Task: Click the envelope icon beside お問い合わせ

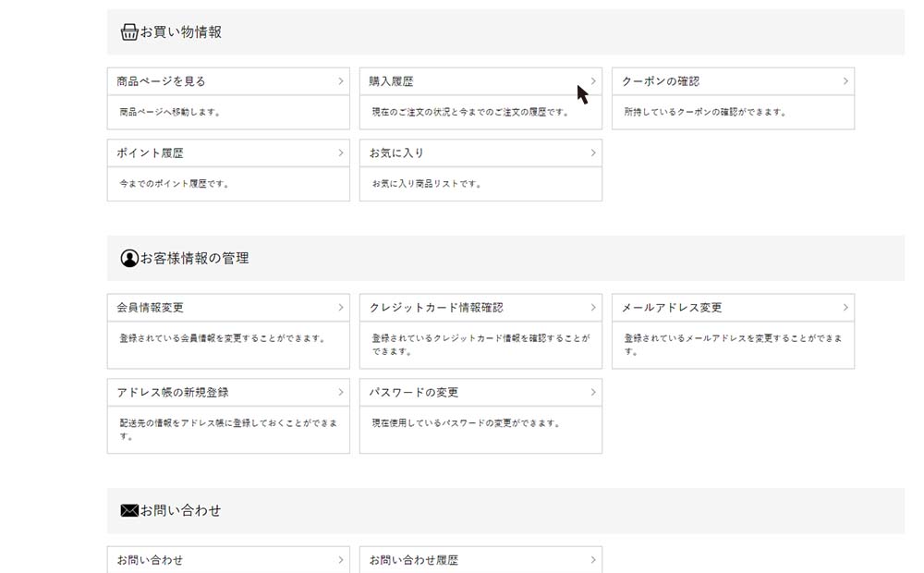Action: pyautogui.click(x=128, y=509)
